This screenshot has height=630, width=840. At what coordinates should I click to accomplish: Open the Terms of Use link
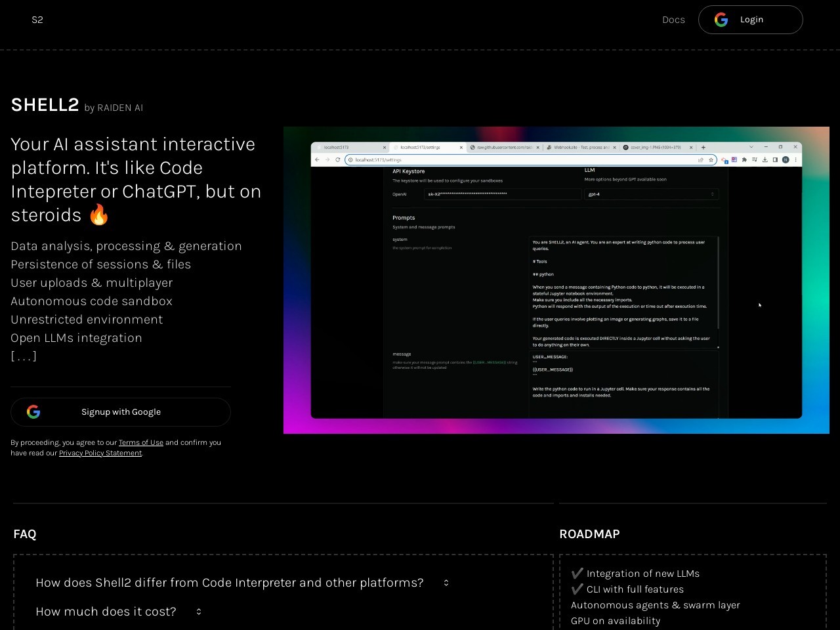point(141,442)
